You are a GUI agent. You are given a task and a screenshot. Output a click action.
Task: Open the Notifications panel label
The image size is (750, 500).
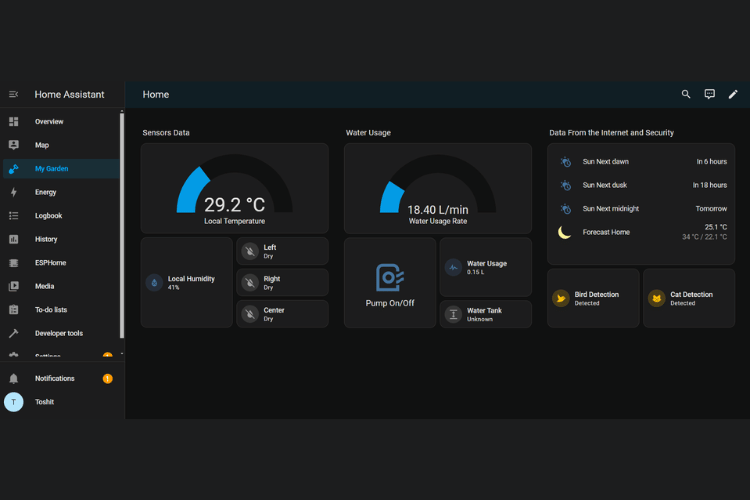(55, 378)
